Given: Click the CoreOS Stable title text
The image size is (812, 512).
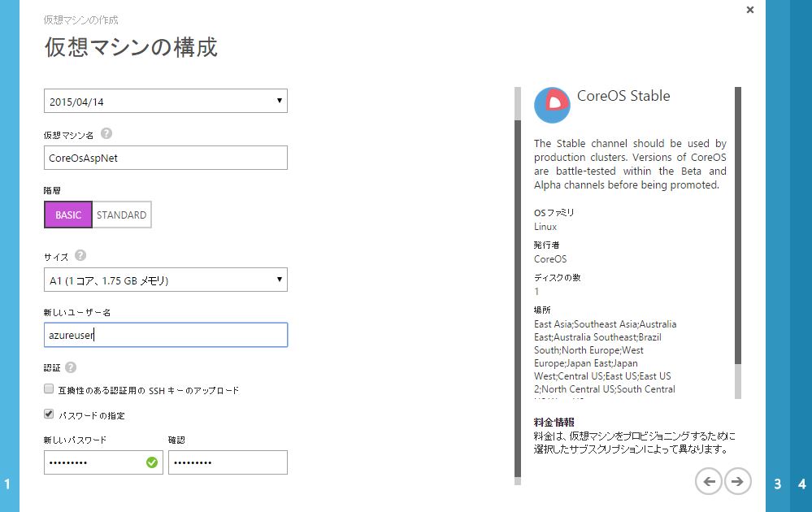Looking at the screenshot, I should point(623,96).
